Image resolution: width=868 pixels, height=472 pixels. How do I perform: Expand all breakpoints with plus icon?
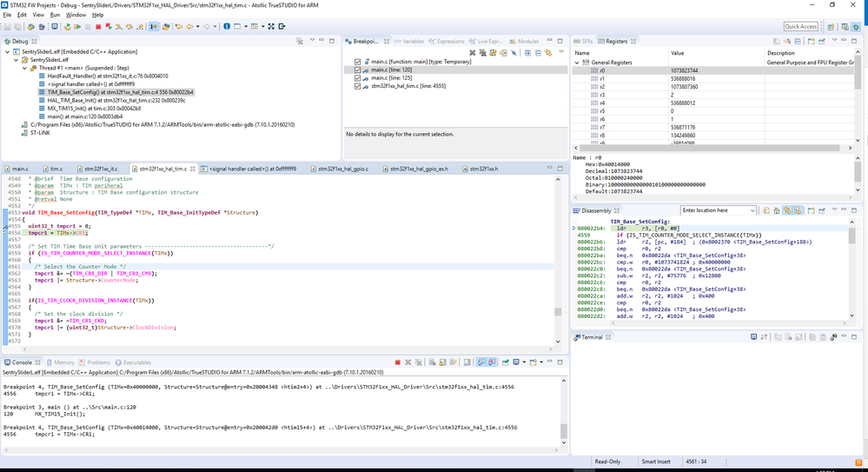527,53
